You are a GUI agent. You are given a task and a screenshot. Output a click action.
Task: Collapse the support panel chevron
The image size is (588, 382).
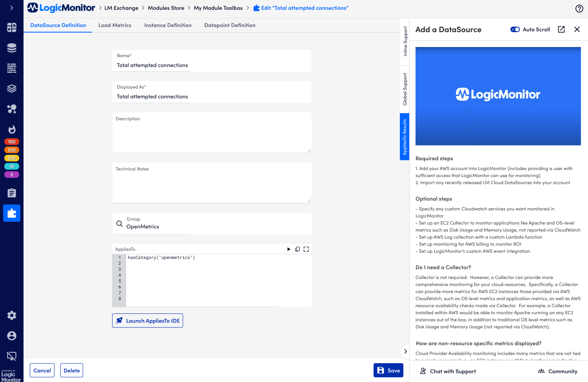tap(405, 351)
